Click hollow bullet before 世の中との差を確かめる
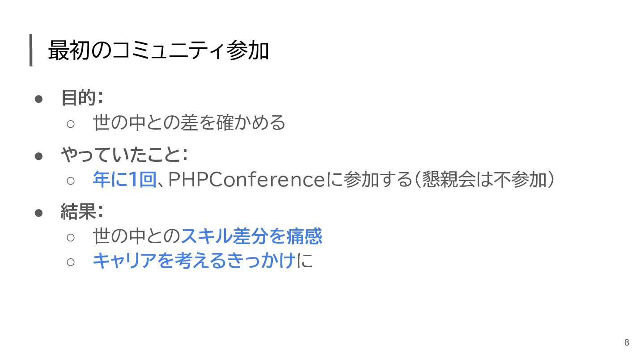 71,123
